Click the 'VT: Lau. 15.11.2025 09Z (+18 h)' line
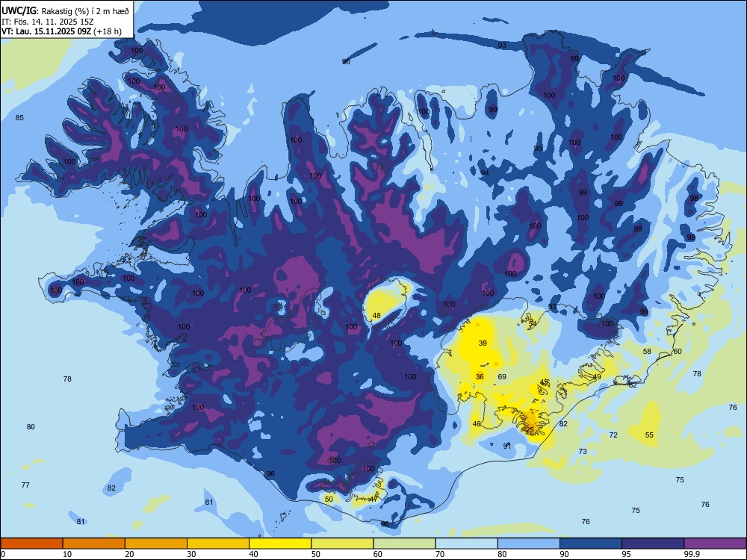 (61, 31)
